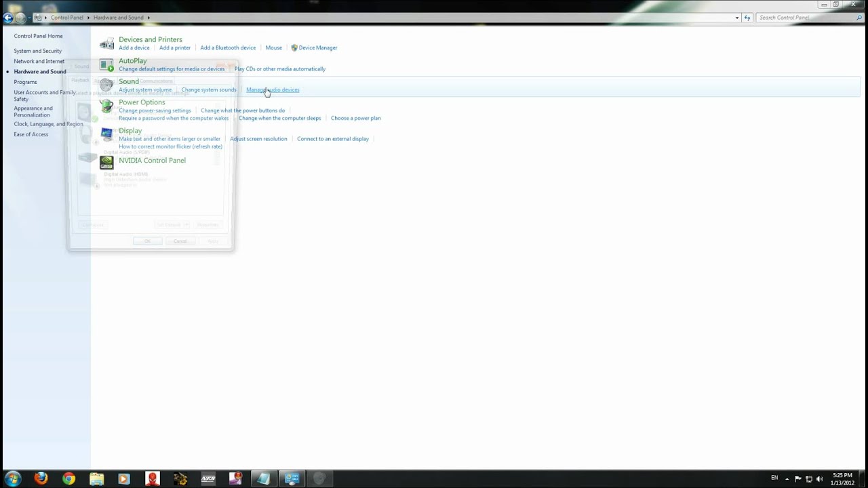This screenshot has width=868, height=488.
Task: Expand the Control Panel breadcrumb arrow
Action: pyautogui.click(x=87, y=18)
